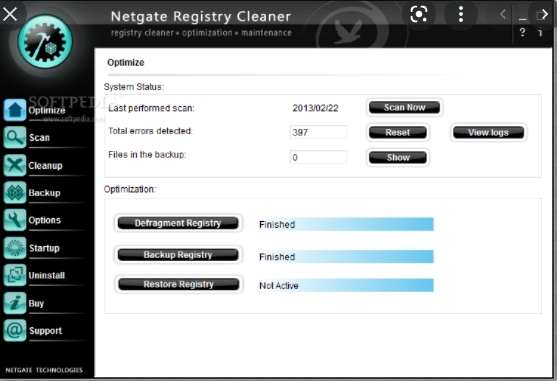Click the question mark help icon
This screenshot has width=557, height=381.
(522, 32)
